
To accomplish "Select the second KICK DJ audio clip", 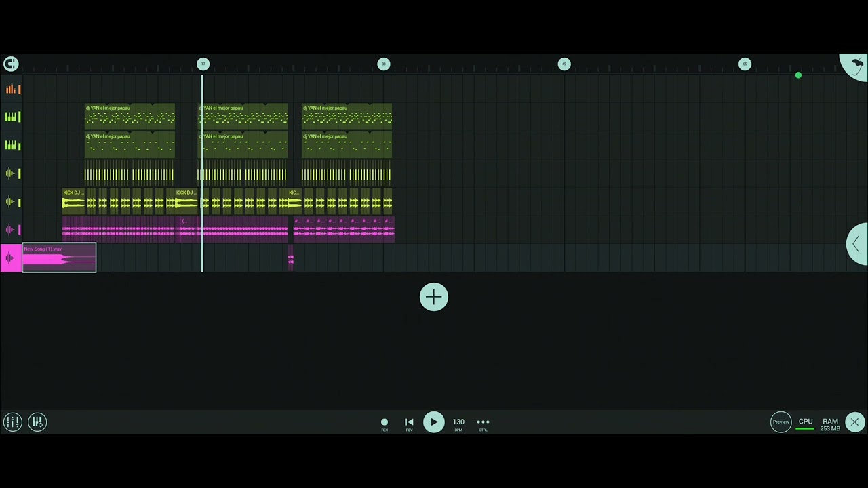I will 186,202.
